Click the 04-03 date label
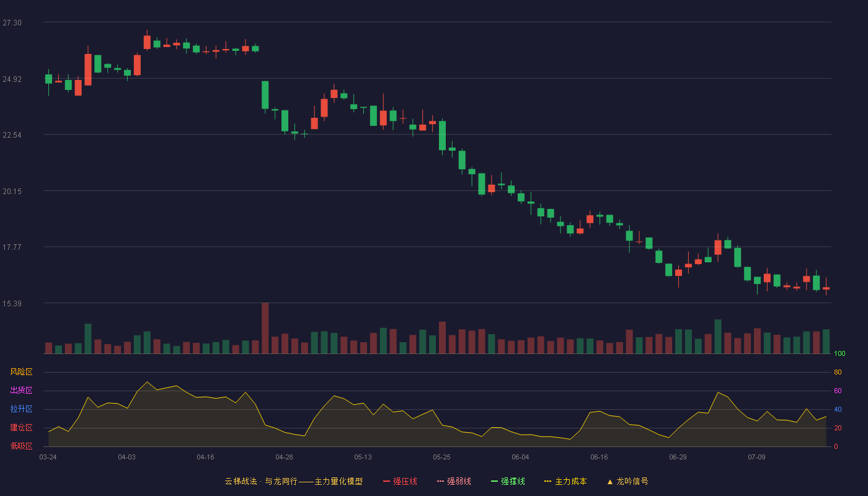This screenshot has height=496, width=868. (126, 457)
